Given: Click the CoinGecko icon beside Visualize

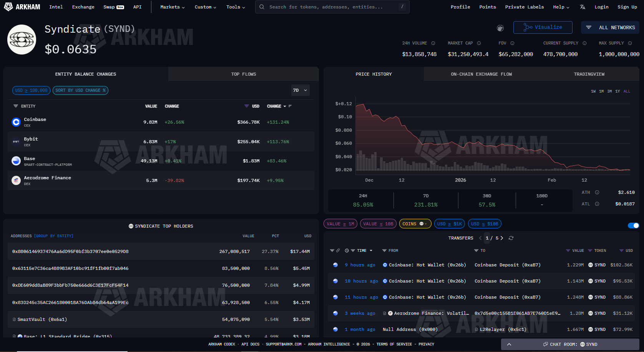Looking at the screenshot, I should tap(500, 28).
